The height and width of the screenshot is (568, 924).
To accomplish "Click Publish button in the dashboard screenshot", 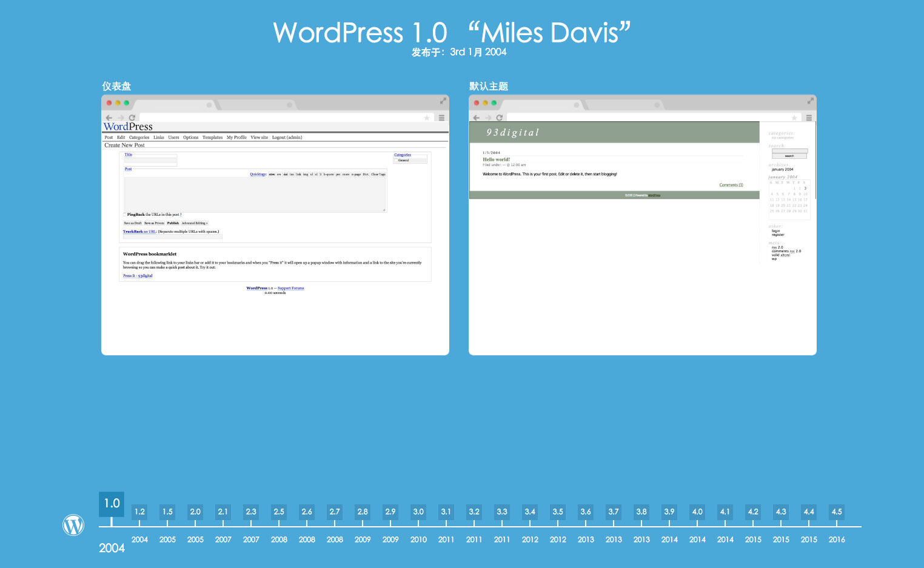I will pos(173,223).
